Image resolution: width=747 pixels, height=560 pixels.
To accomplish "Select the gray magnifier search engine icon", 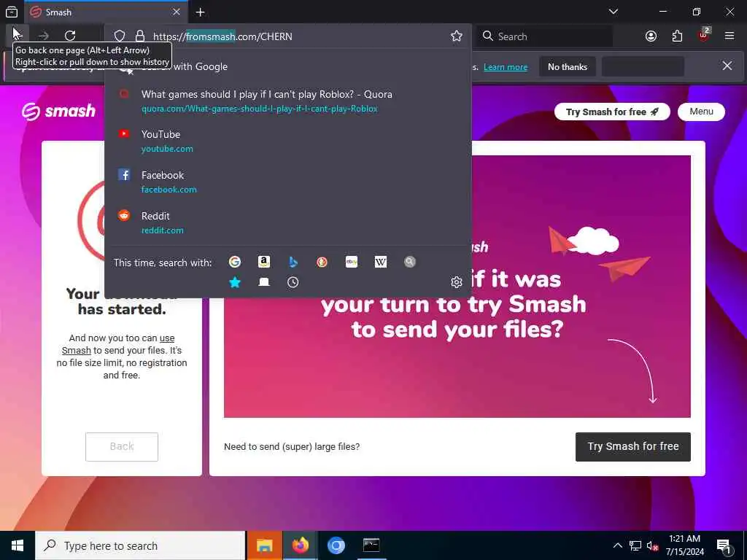I will click(410, 262).
